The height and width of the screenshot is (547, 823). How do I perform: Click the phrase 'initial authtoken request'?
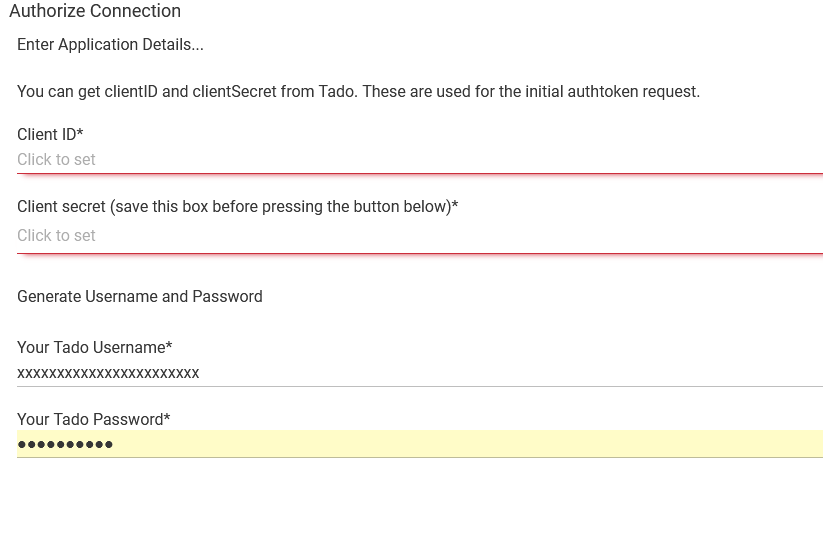click(x=612, y=92)
